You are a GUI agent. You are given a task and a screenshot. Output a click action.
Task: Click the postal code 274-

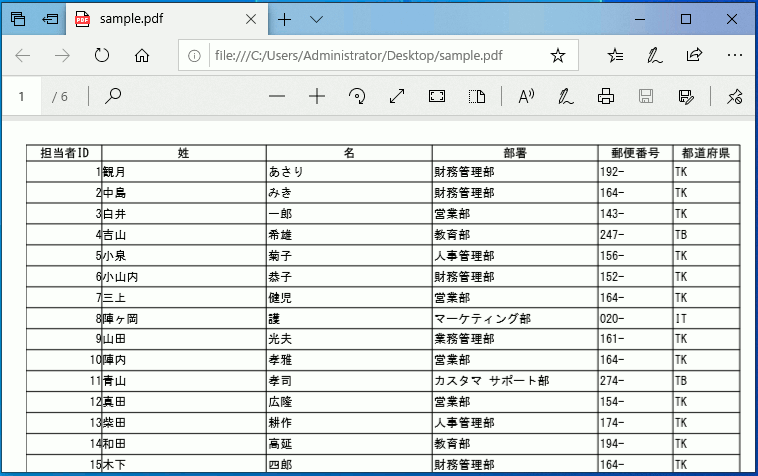click(612, 381)
